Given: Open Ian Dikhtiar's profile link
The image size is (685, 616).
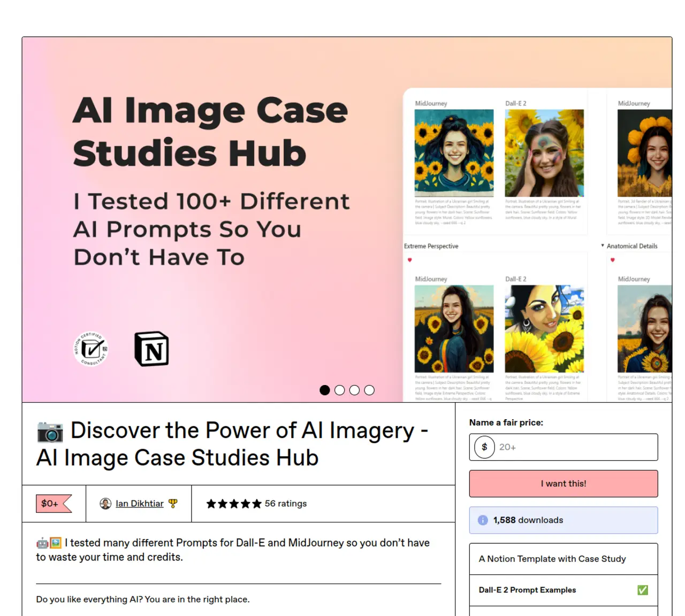Looking at the screenshot, I should coord(140,504).
